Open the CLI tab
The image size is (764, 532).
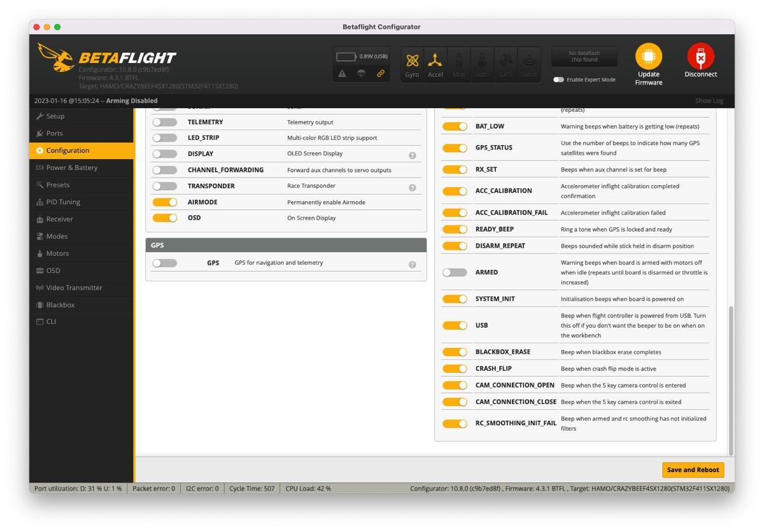tap(81, 322)
